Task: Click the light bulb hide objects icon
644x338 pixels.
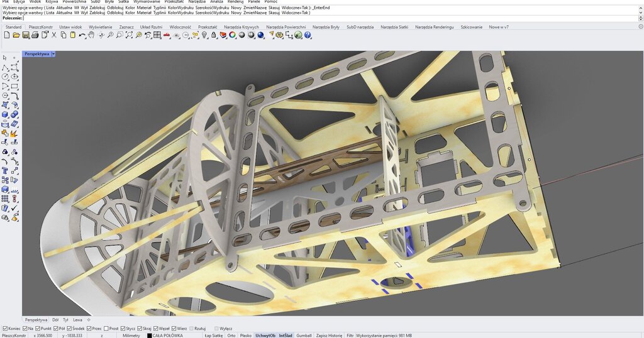Action: (x=204, y=35)
